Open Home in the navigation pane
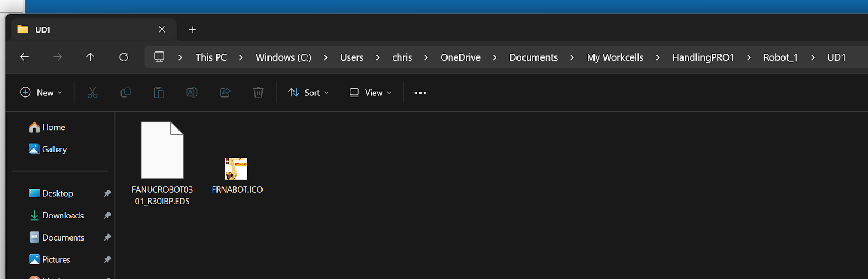 tap(47, 127)
